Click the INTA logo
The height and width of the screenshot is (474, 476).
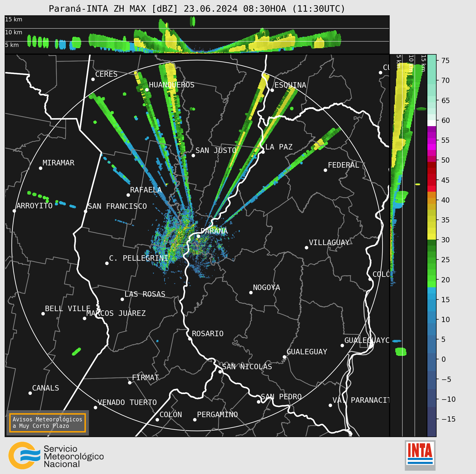420,455
